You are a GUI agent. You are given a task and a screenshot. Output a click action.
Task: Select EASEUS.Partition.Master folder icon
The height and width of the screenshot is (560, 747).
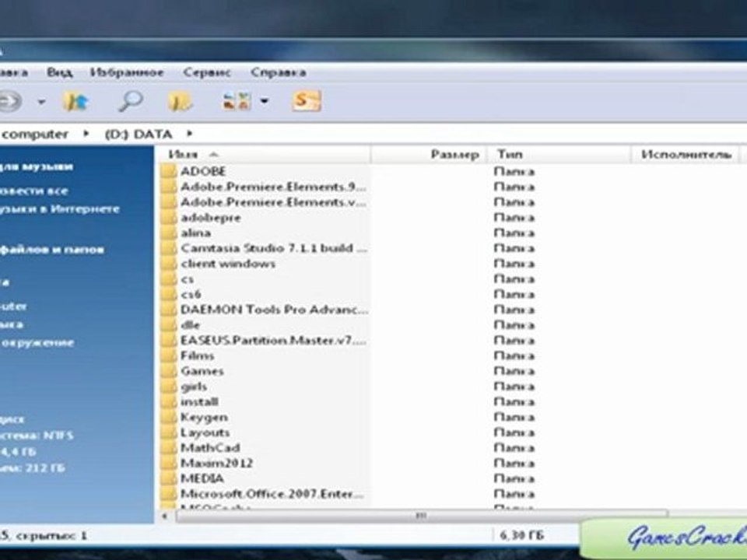point(169,341)
